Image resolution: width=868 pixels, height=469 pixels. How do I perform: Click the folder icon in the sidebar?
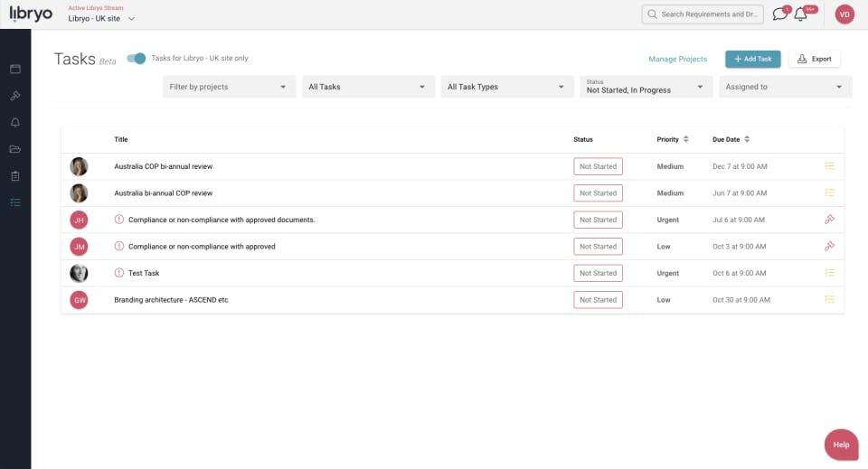point(15,149)
